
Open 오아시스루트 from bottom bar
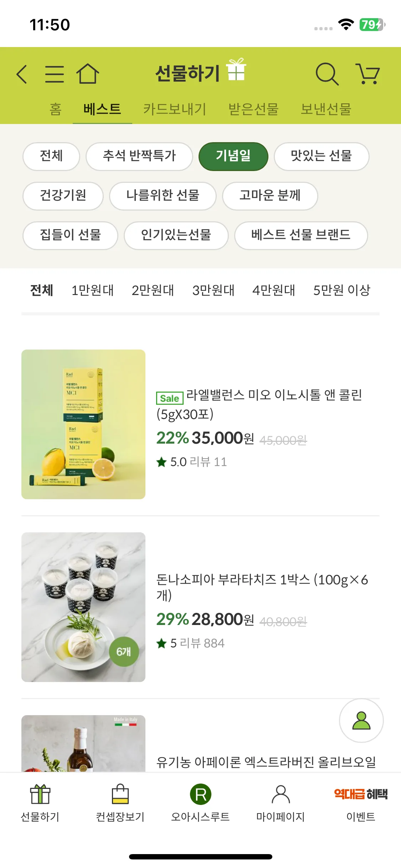[200, 802]
